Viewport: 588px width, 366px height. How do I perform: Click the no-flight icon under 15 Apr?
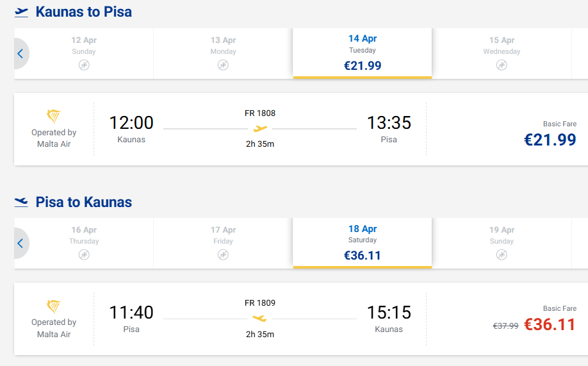502,65
